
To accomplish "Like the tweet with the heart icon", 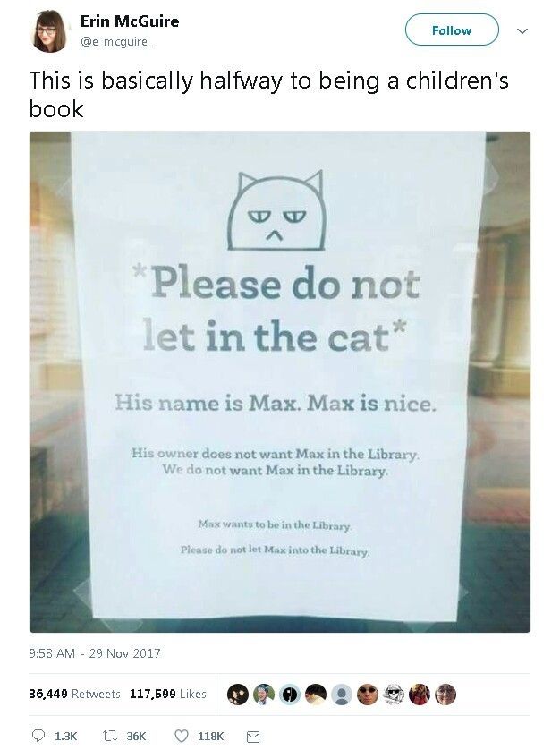I will [x=182, y=736].
